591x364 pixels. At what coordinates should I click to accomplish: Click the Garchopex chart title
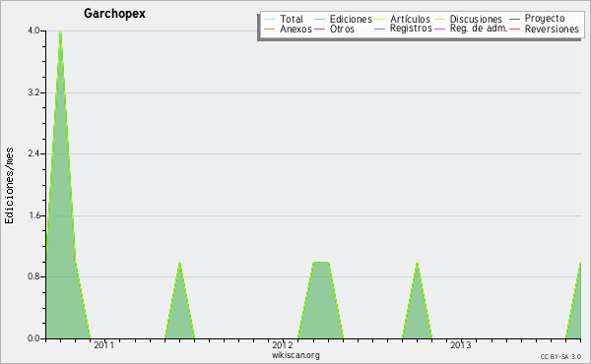point(114,14)
